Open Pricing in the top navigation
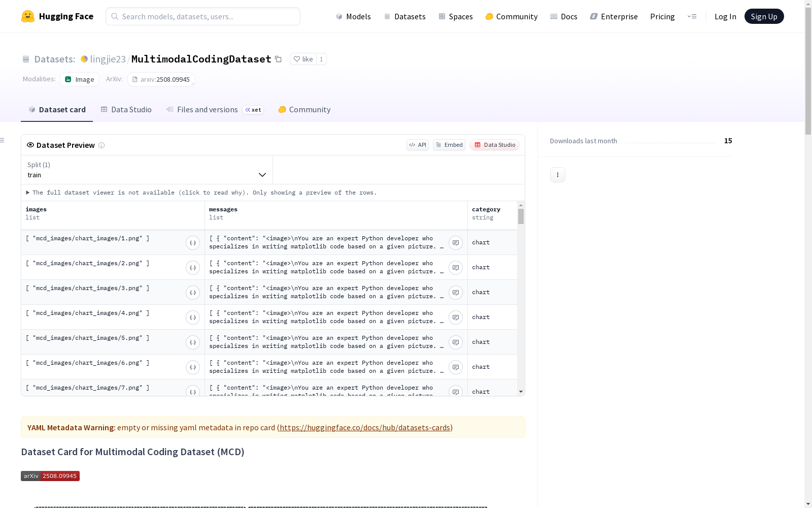812x508 pixels. [x=662, y=16]
